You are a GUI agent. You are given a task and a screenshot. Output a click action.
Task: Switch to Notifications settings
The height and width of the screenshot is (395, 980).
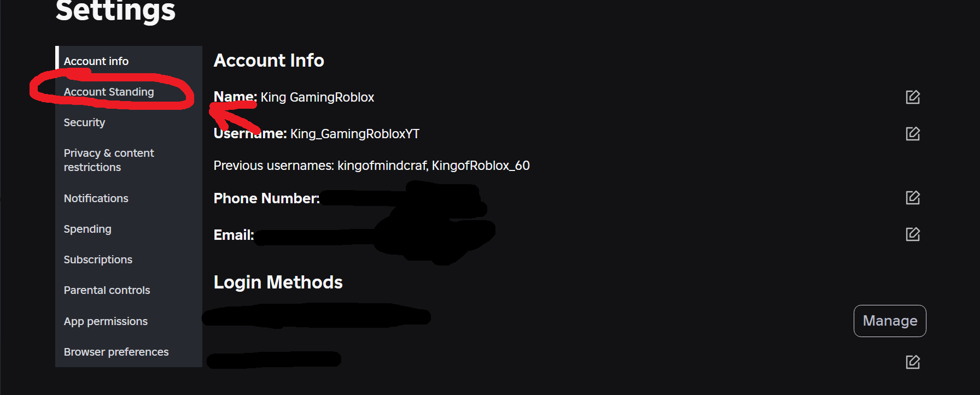pos(96,198)
